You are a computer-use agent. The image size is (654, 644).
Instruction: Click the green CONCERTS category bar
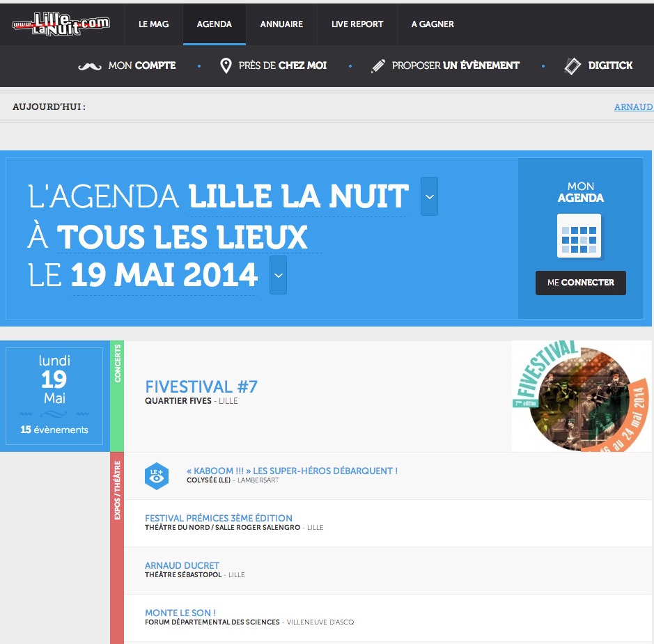[x=117, y=396]
